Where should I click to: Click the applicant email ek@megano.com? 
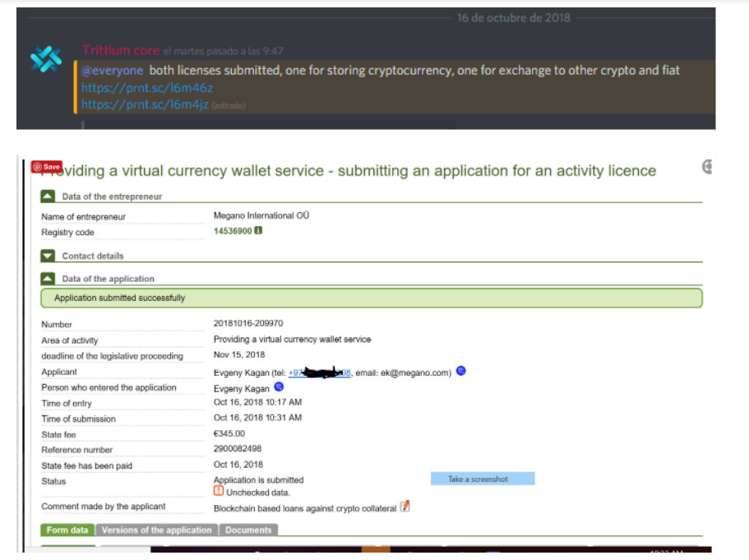pos(414,373)
